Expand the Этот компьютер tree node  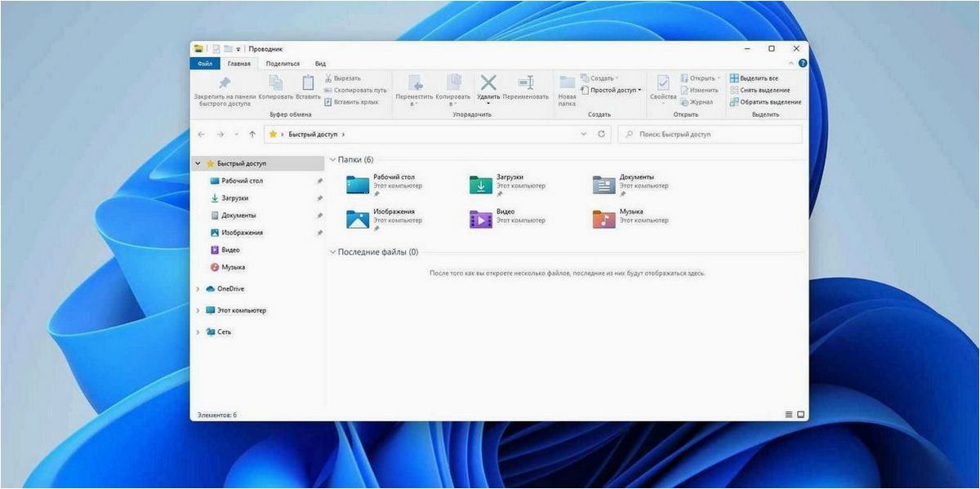coord(198,310)
